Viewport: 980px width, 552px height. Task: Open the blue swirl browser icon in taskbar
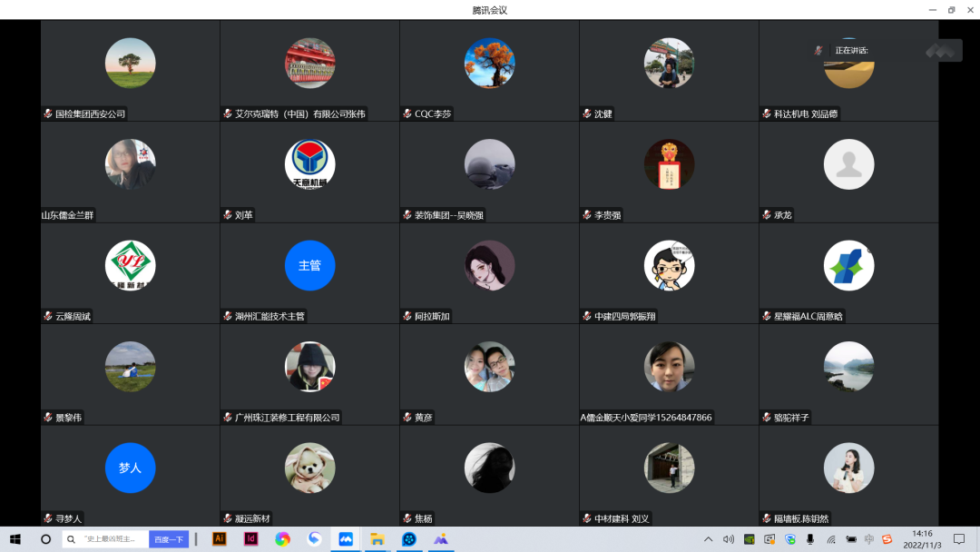tap(314, 539)
